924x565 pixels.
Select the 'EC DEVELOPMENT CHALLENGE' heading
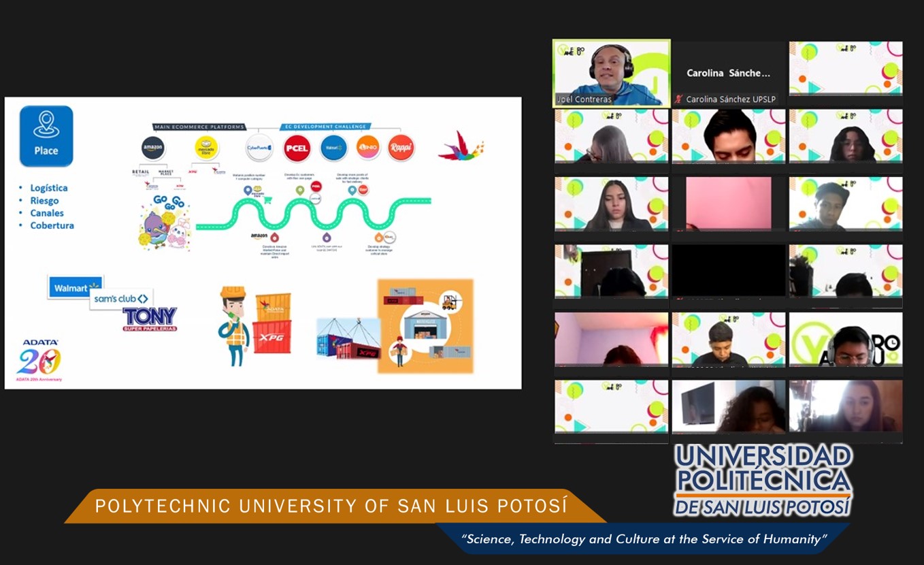point(326,127)
